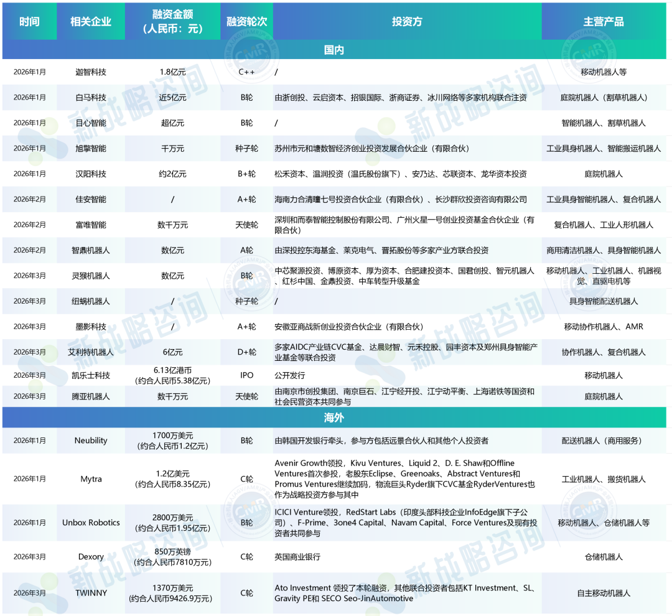Click the 融资金额 column header
Image resolution: width=672 pixels, height=616 pixels.
click(x=172, y=22)
